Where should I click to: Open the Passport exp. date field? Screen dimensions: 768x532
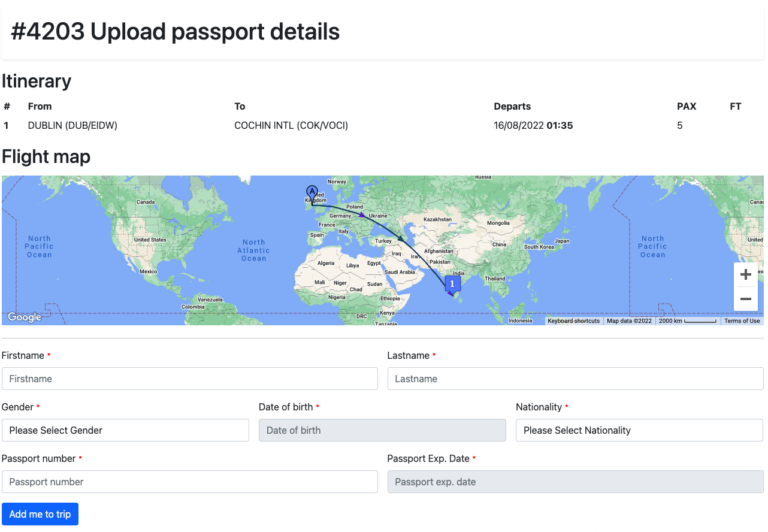pyautogui.click(x=575, y=482)
